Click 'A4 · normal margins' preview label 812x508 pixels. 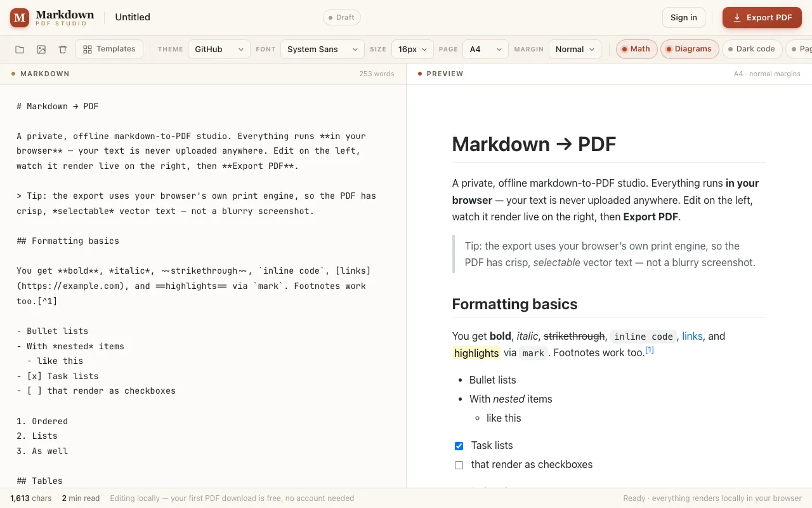pos(767,74)
